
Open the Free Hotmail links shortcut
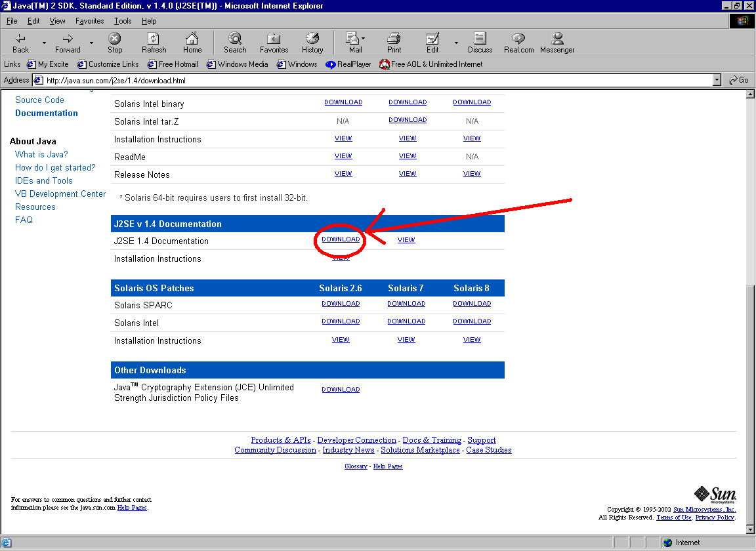point(173,64)
